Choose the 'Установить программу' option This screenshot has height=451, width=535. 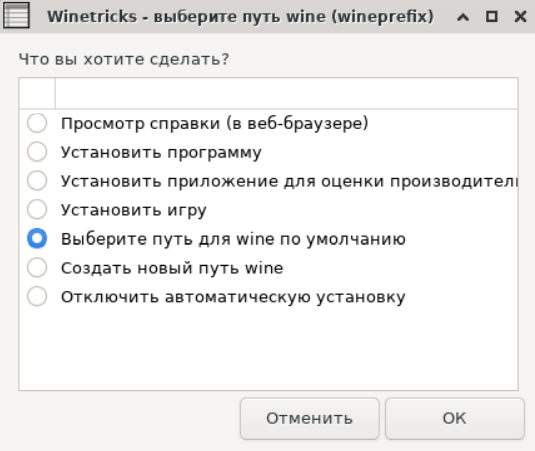pos(37,152)
